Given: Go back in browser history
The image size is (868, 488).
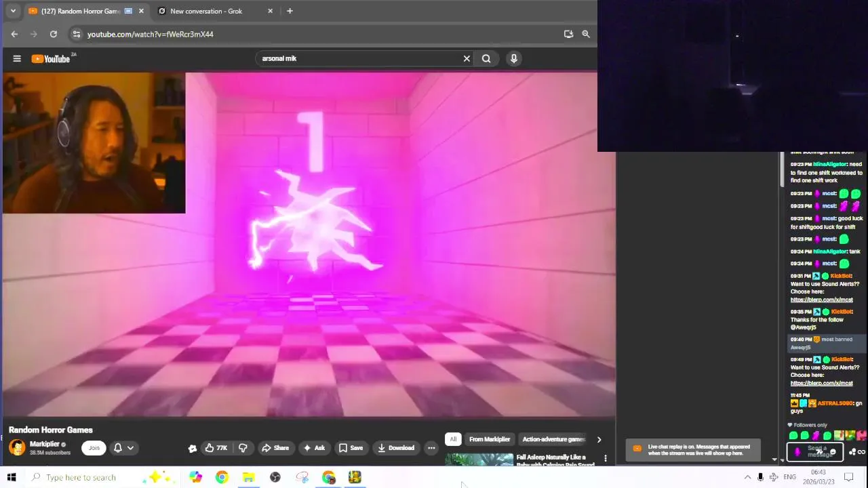Looking at the screenshot, I should tap(14, 34).
